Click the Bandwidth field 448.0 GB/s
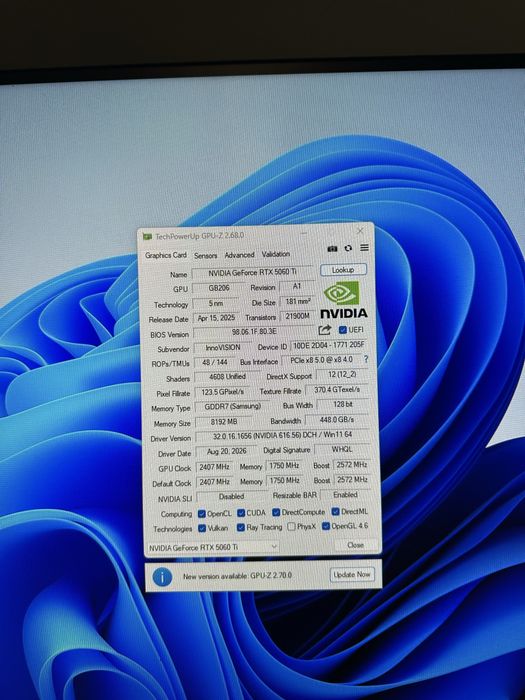The width and height of the screenshot is (525, 700). click(x=337, y=420)
